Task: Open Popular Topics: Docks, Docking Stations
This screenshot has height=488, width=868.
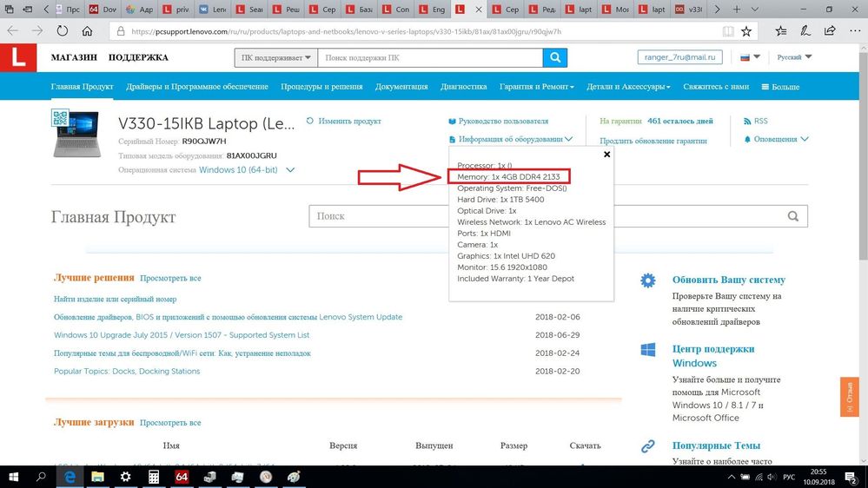Action: click(x=127, y=372)
